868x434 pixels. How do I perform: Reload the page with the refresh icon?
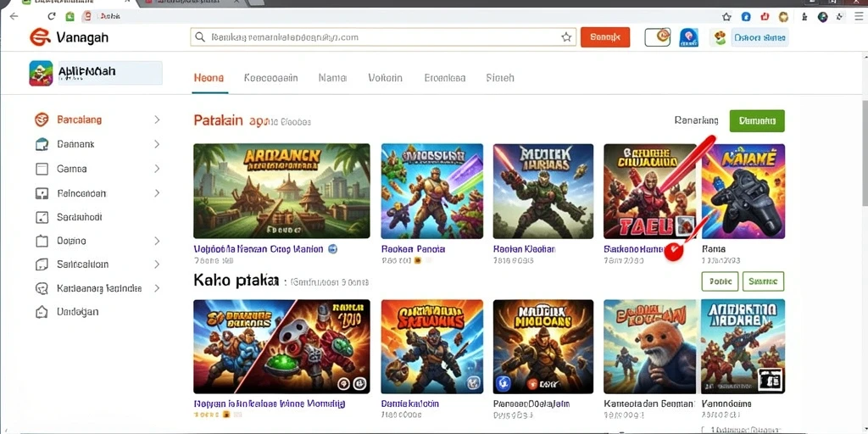pos(52,16)
